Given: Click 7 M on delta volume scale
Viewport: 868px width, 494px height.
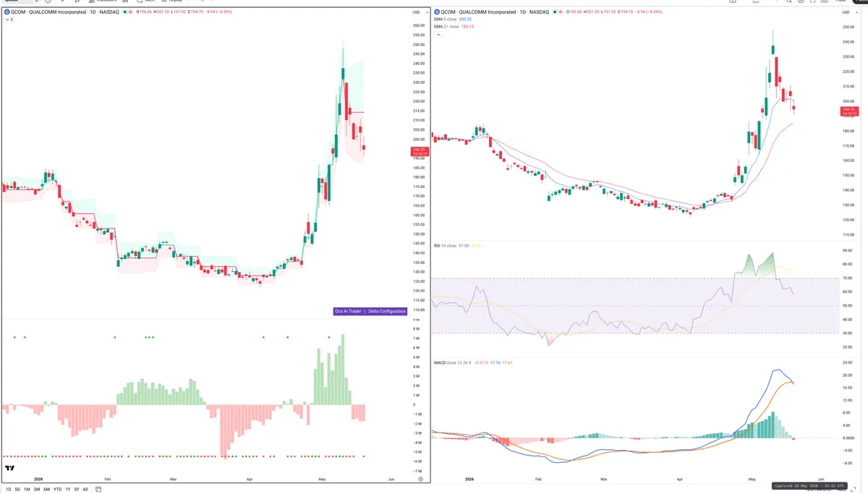Looking at the screenshot, I should click(417, 338).
